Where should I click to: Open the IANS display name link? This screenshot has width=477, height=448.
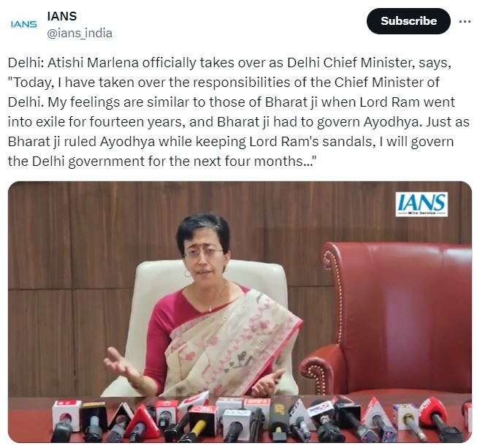62,16
